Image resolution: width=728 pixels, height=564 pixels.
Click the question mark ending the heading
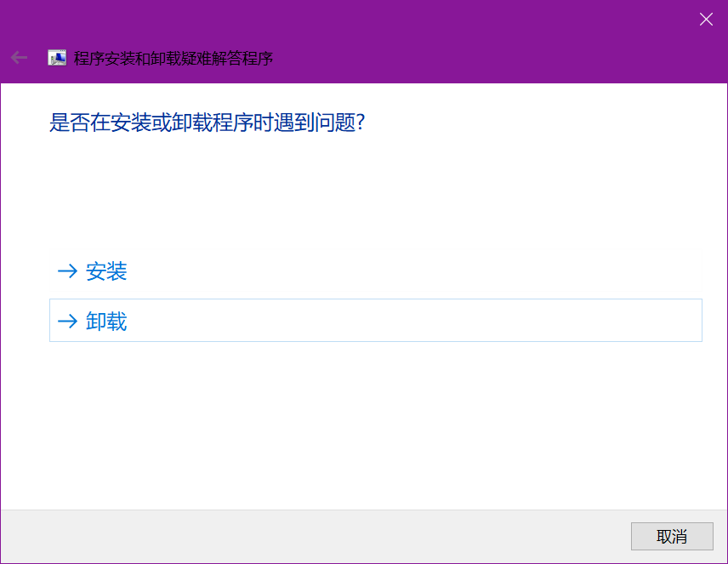[361, 122]
